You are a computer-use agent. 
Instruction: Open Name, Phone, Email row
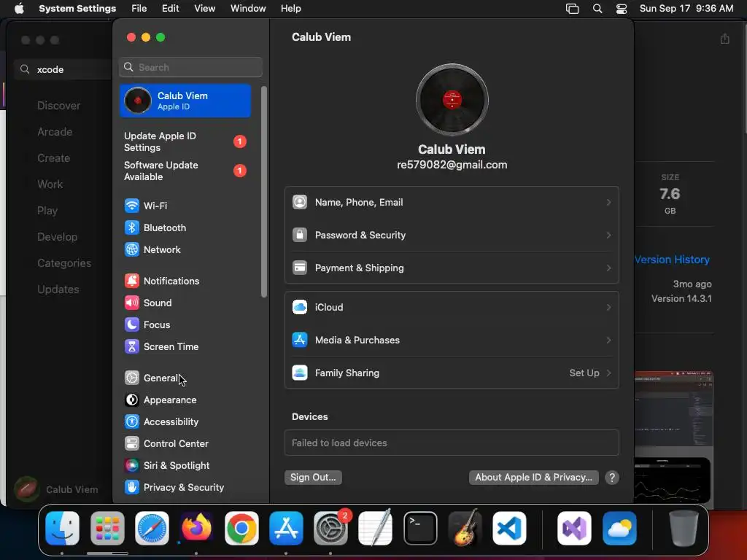tap(452, 203)
